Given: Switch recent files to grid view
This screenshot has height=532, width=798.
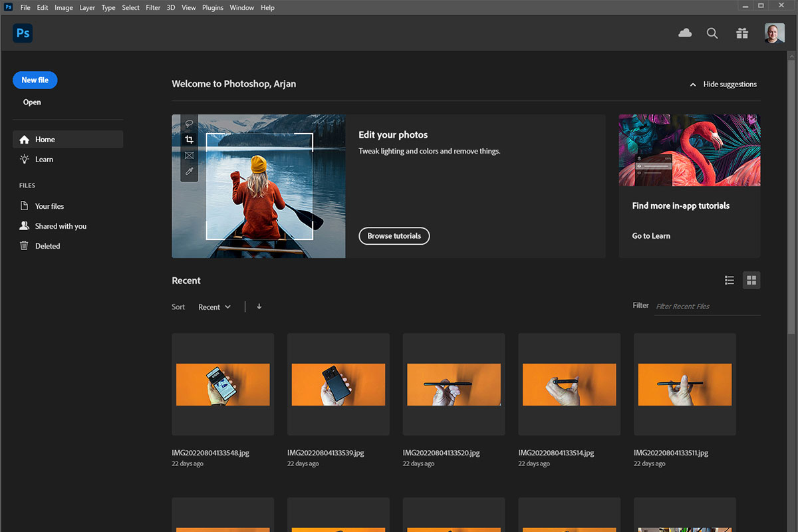Looking at the screenshot, I should click(751, 281).
